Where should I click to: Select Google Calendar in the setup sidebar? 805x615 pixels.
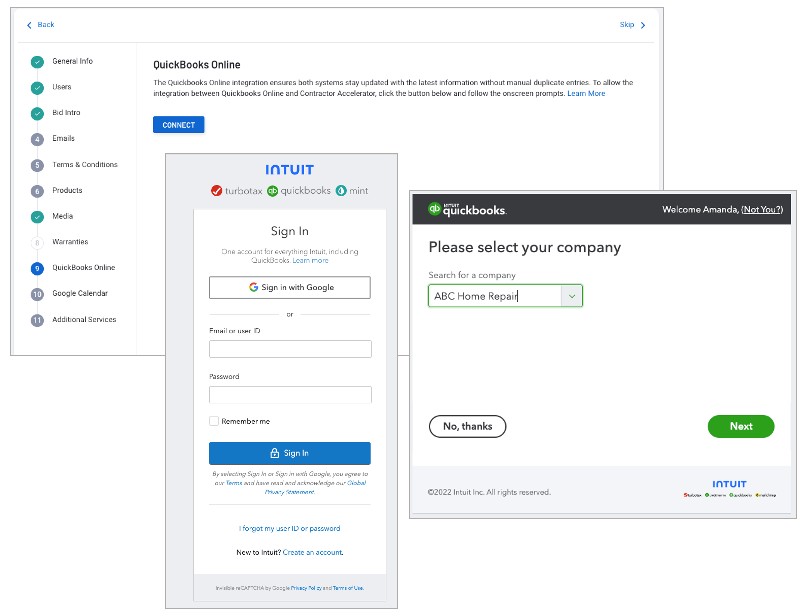tap(80, 293)
